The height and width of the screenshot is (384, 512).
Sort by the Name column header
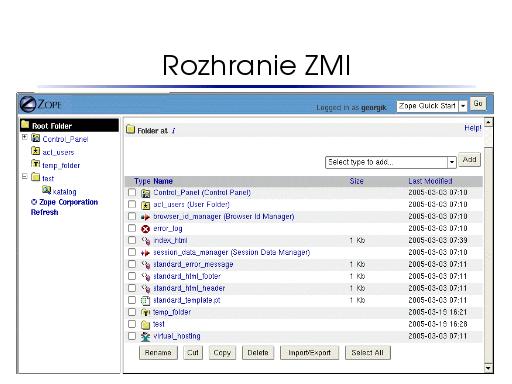[x=163, y=181]
